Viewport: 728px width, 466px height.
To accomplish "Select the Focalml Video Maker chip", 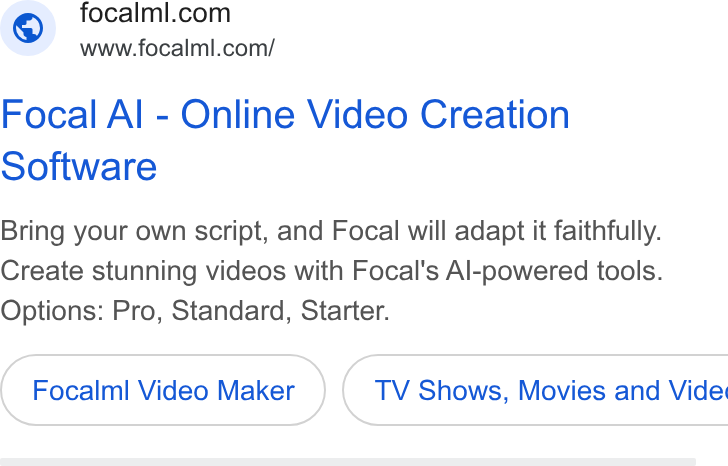I will coord(163,390).
